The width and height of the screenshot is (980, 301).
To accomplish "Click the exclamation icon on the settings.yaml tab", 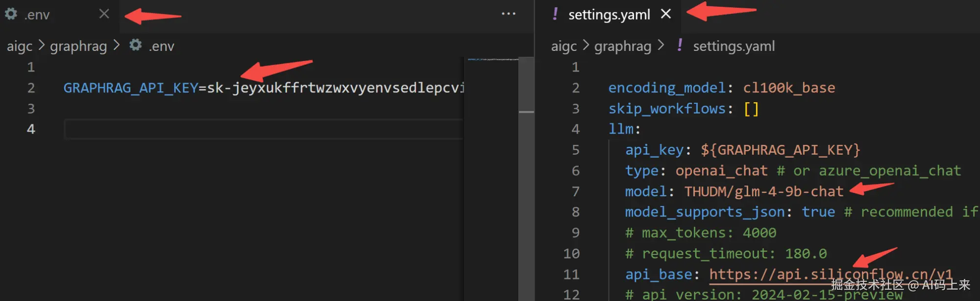I will [555, 14].
